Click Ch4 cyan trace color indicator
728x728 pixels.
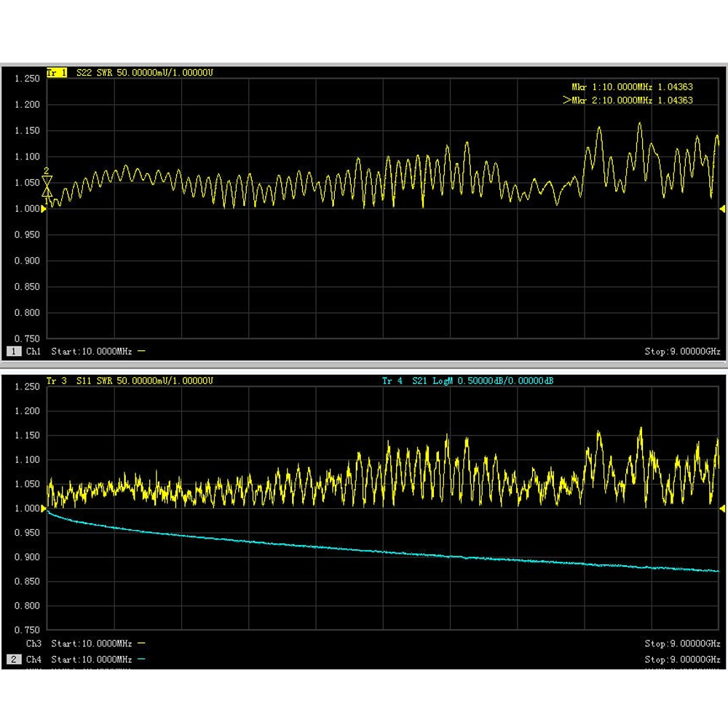point(142,660)
